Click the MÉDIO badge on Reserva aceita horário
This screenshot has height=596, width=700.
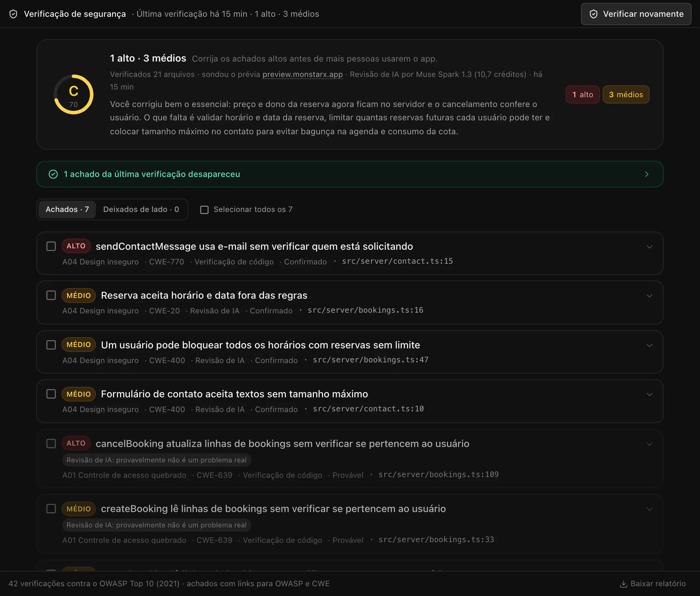tap(79, 296)
